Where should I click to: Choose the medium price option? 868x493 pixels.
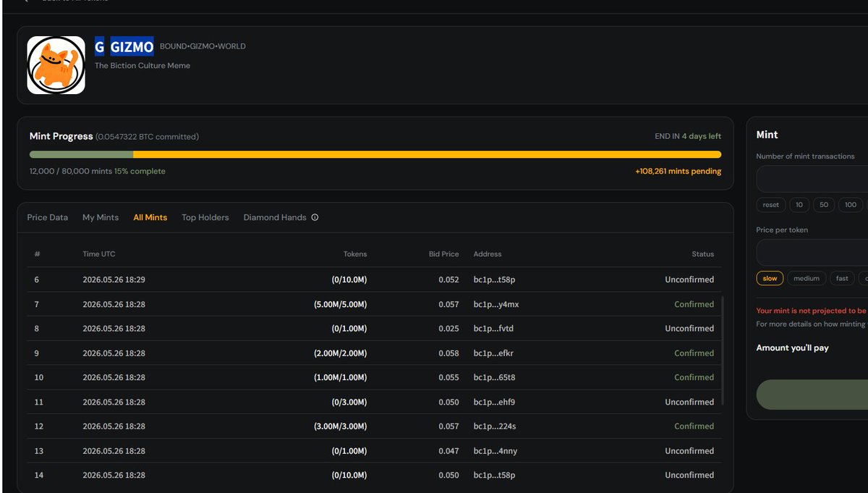point(807,278)
